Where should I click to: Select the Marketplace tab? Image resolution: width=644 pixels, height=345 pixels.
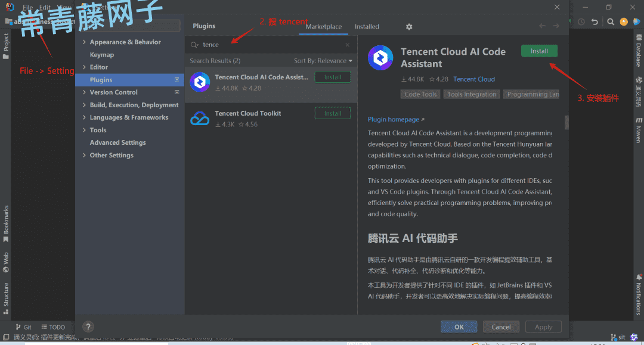click(324, 27)
